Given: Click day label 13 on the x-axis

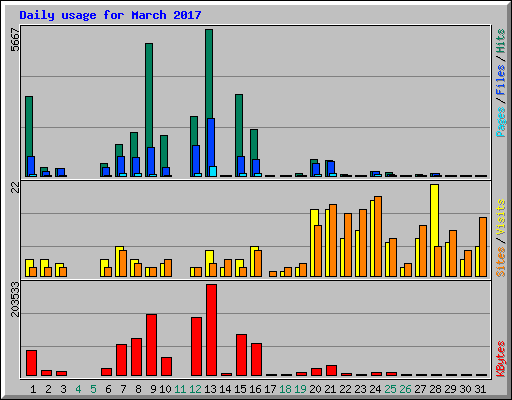Looking at the screenshot, I should point(210,389).
